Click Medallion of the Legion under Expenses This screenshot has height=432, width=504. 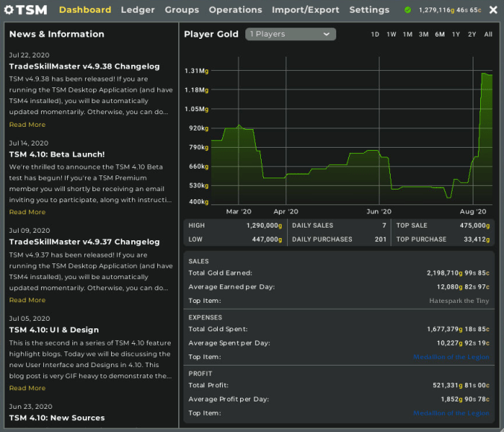451,357
